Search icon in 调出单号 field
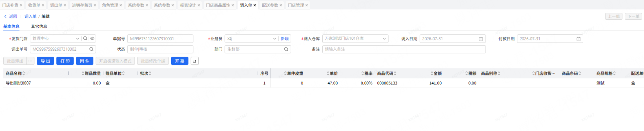The image size is (644, 131). point(91,49)
